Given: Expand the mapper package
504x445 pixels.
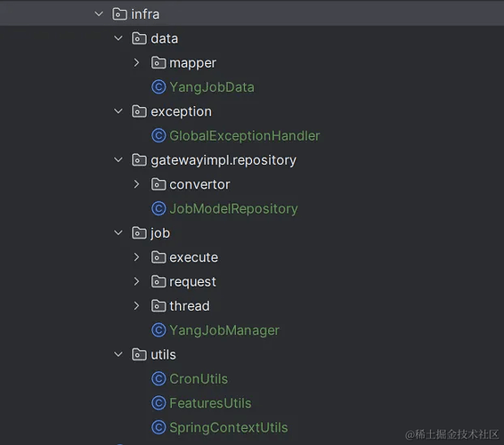Looking at the screenshot, I should coord(136,62).
